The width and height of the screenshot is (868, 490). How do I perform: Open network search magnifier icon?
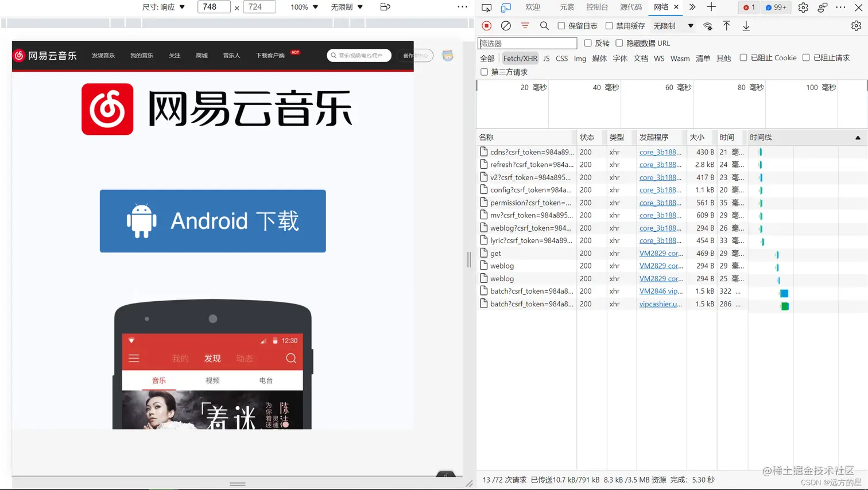(x=544, y=26)
